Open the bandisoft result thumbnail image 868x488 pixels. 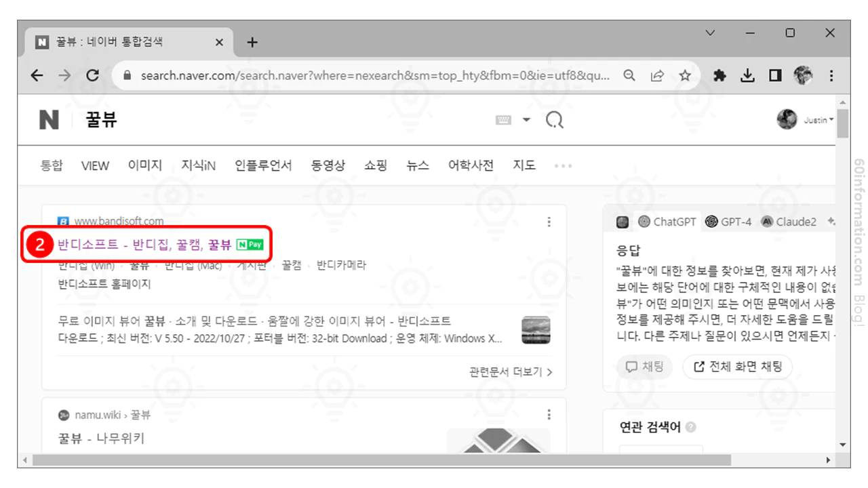pyautogui.click(x=536, y=330)
